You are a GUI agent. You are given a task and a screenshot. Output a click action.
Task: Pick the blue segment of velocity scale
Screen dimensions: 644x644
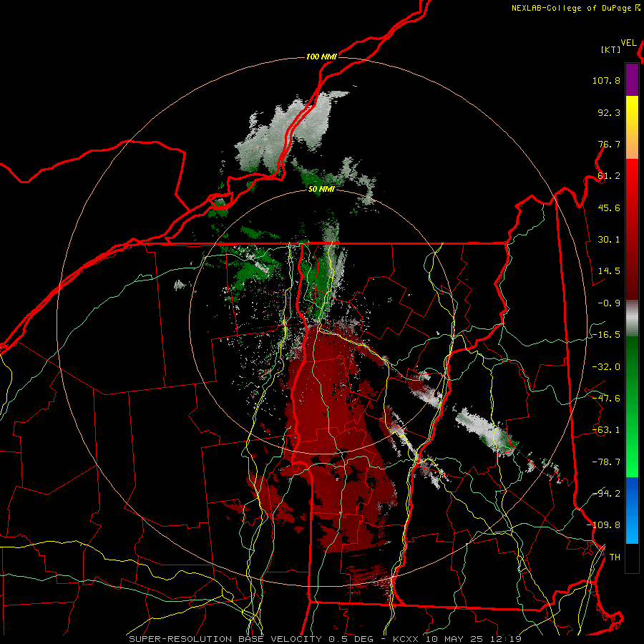(x=632, y=510)
